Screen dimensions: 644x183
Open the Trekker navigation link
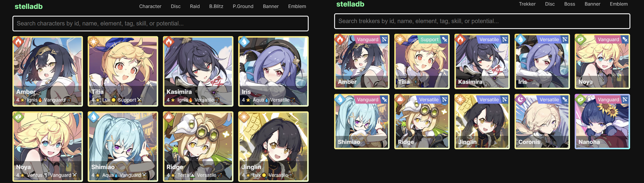point(527,4)
